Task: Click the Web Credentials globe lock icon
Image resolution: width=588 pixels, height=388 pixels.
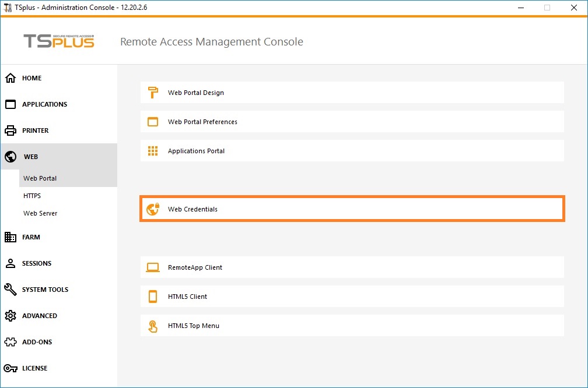Action: click(x=153, y=209)
